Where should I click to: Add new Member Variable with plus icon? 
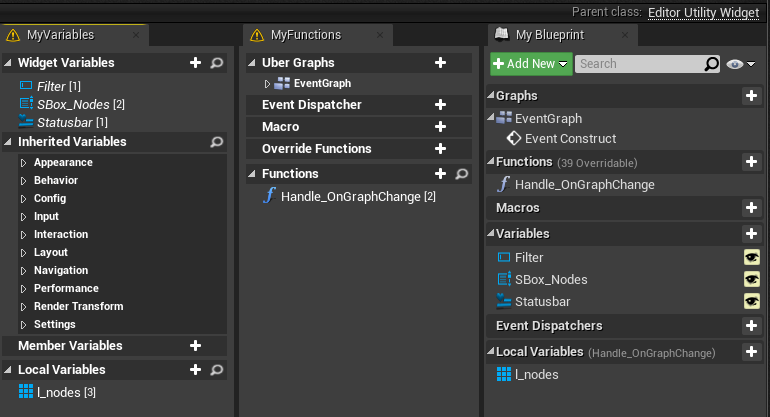[x=195, y=346]
